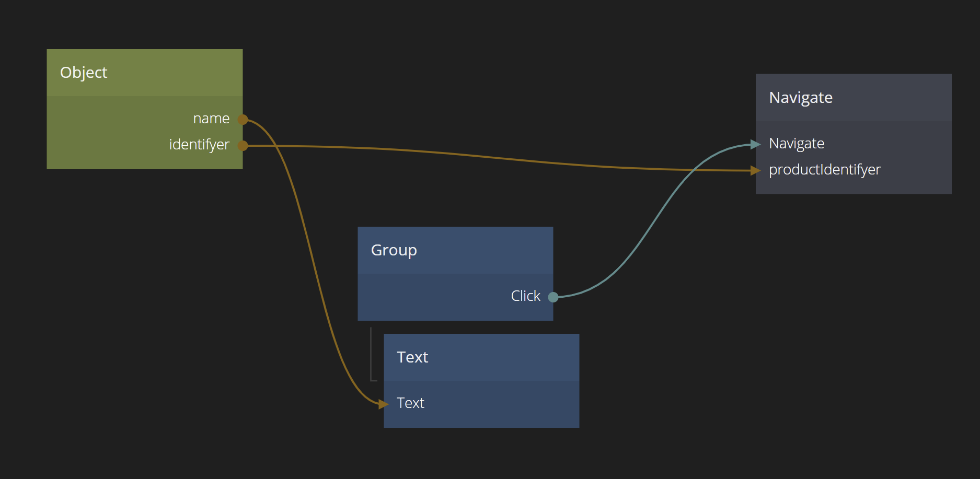Click the productIdentifyer port label
Image resolution: width=980 pixels, height=479 pixels.
point(824,170)
